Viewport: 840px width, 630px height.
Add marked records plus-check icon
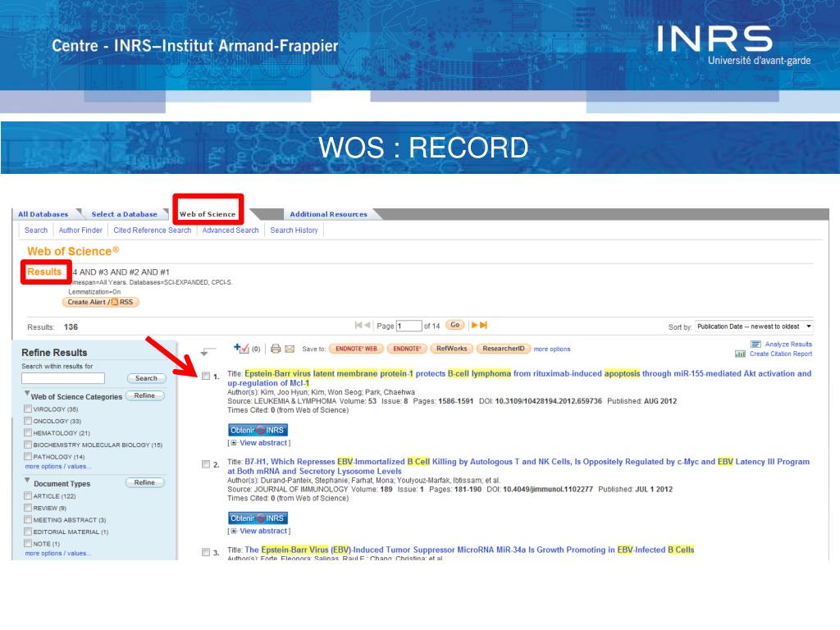pyautogui.click(x=241, y=348)
